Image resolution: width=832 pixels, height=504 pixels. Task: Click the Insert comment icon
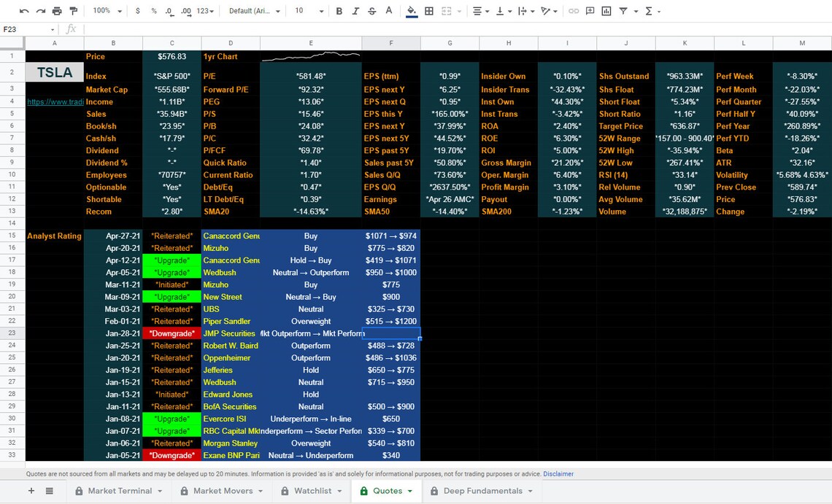(590, 11)
